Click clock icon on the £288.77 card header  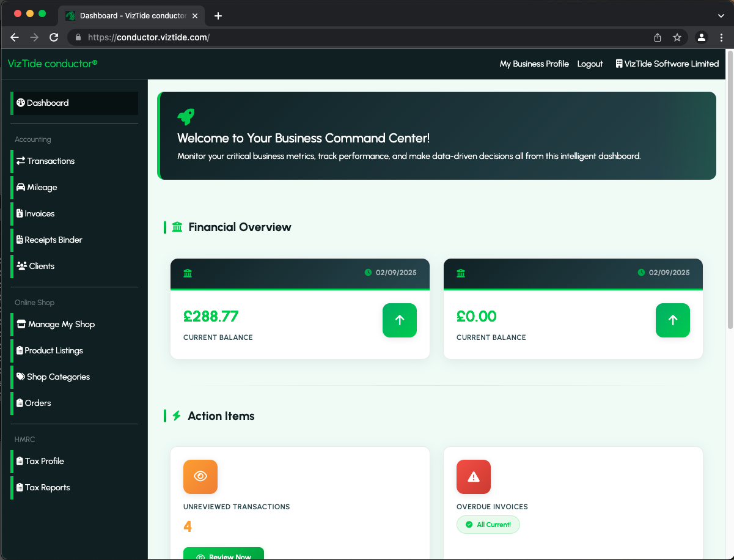368,273
